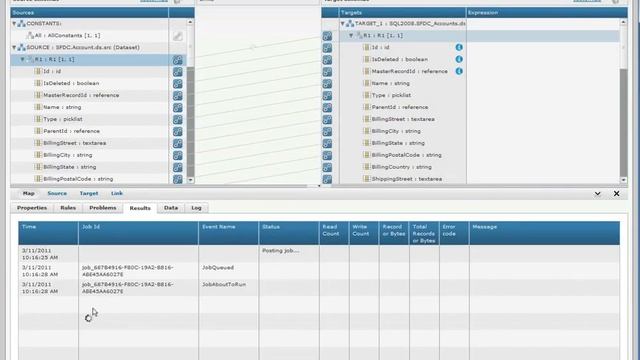Click the link icon beside target Name

[x=327, y=84]
